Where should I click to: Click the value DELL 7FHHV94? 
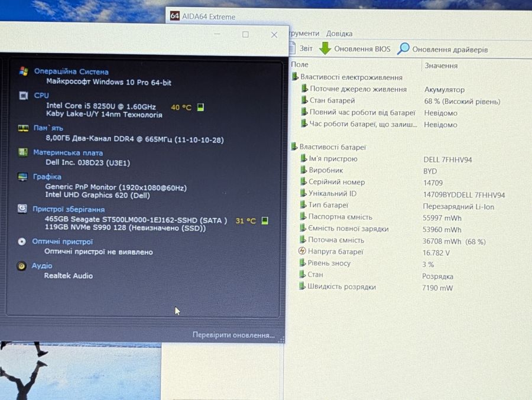447,160
